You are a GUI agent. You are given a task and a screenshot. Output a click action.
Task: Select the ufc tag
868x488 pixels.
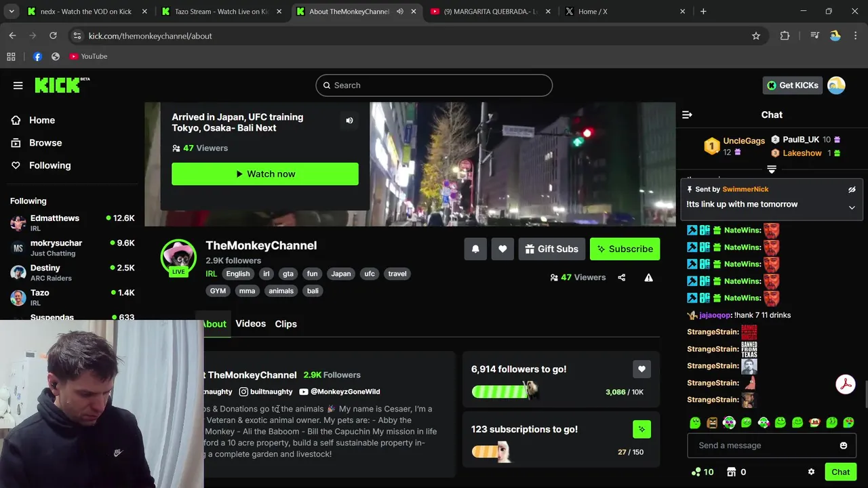coord(370,274)
